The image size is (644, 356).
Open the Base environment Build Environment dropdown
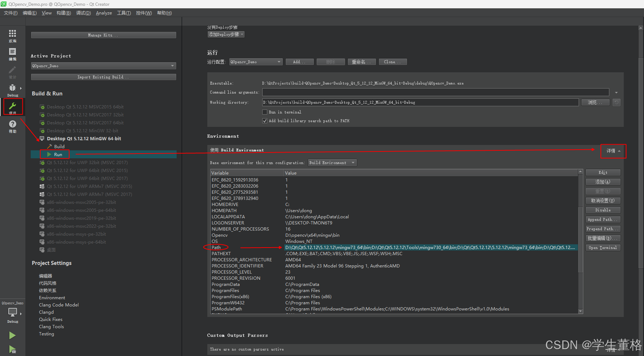tap(332, 163)
